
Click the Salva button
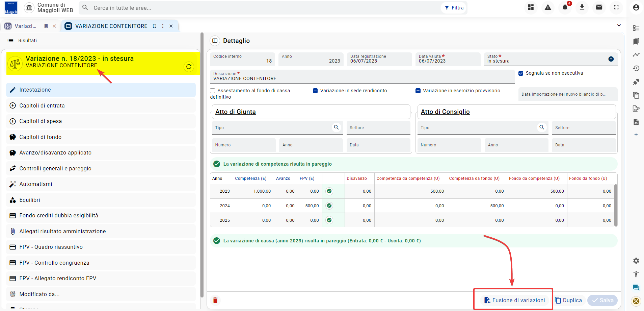click(602, 300)
